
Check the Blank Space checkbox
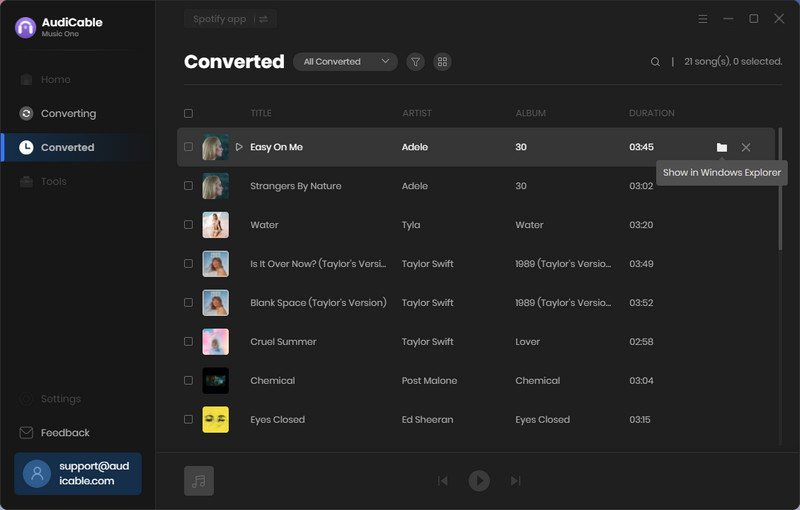(188, 302)
